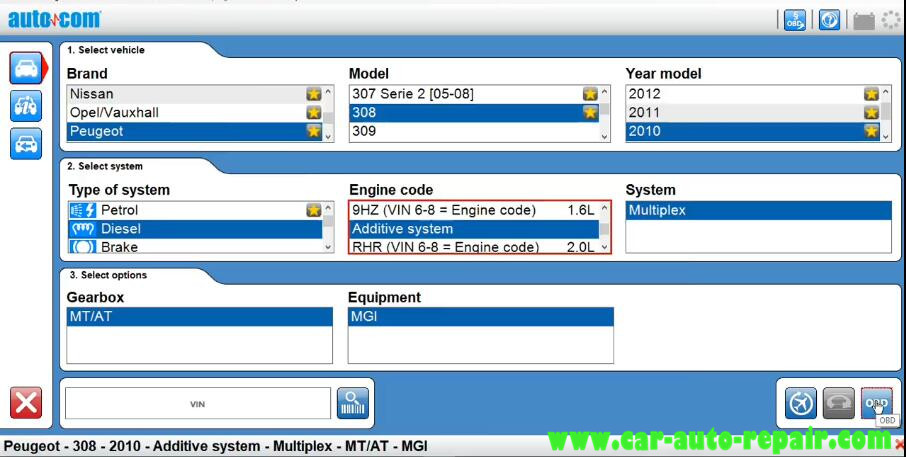The width and height of the screenshot is (906, 457).
Task: Select MGI equipment option
Action: pos(480,317)
